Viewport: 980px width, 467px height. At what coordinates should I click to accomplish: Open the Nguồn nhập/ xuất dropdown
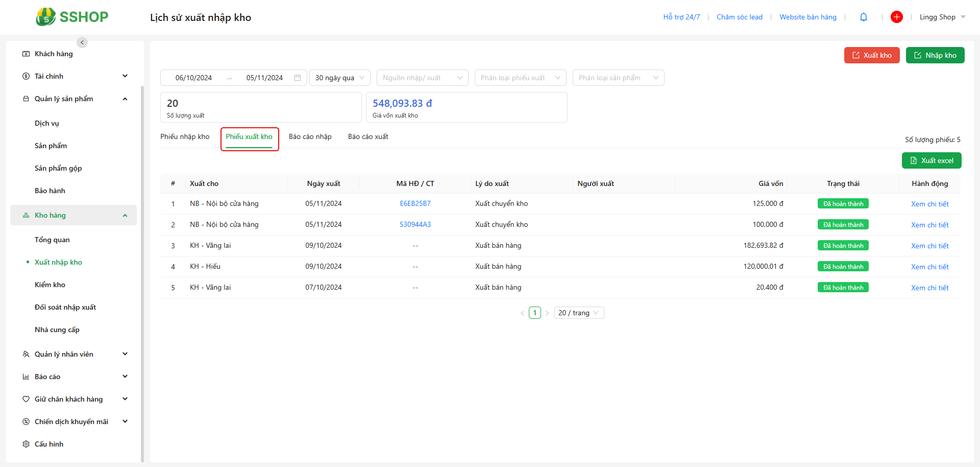pos(422,78)
